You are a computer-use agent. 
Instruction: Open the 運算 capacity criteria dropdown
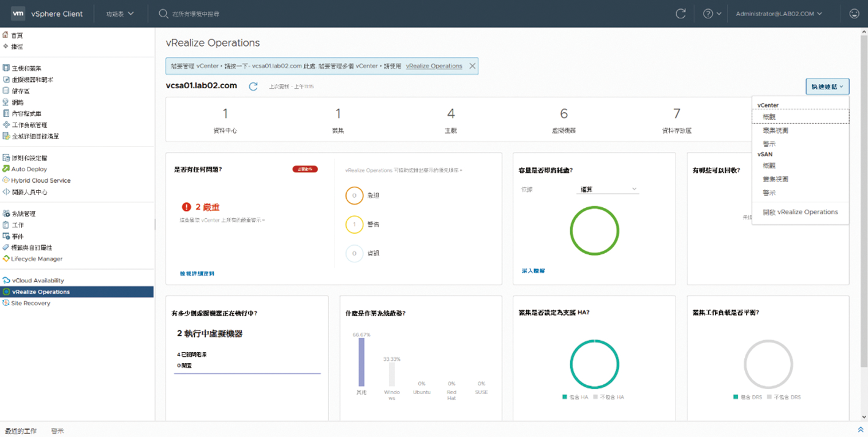click(x=608, y=189)
